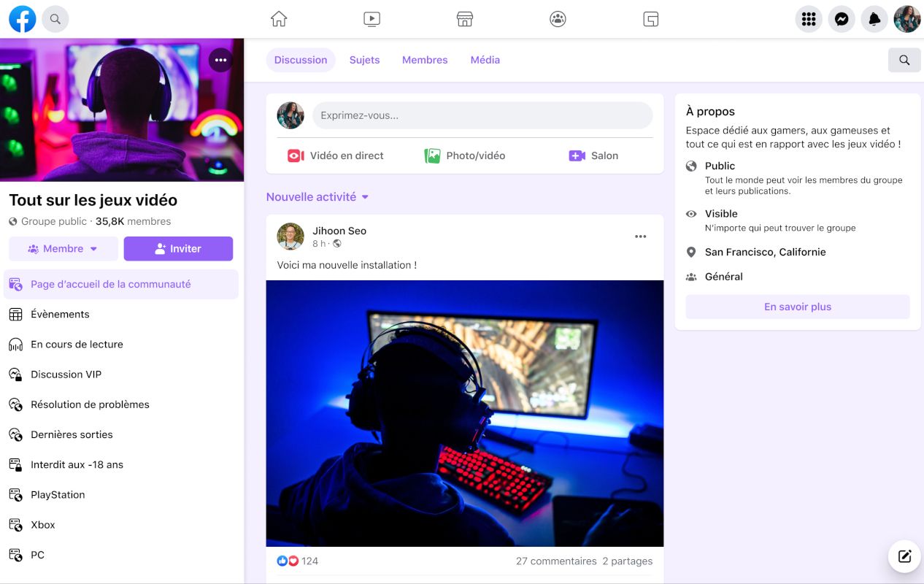Viewport: 924px width, 584px height.
Task: Open Dernières sorties channel
Action: (121, 434)
